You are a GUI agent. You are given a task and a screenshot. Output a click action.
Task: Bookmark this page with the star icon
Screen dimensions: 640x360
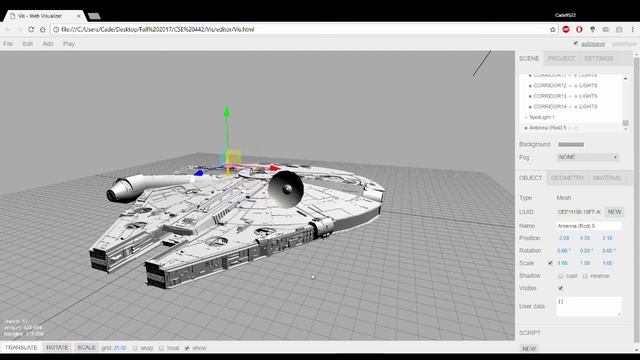pos(553,29)
